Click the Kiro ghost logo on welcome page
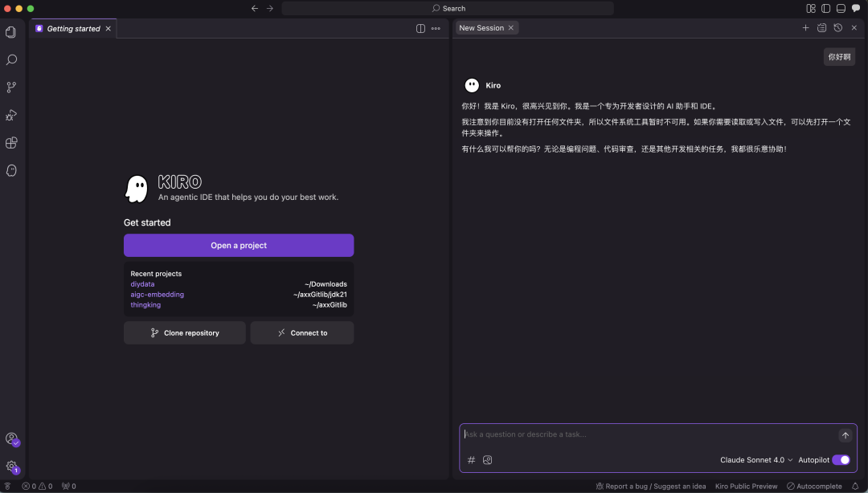The image size is (868, 493). 136,189
